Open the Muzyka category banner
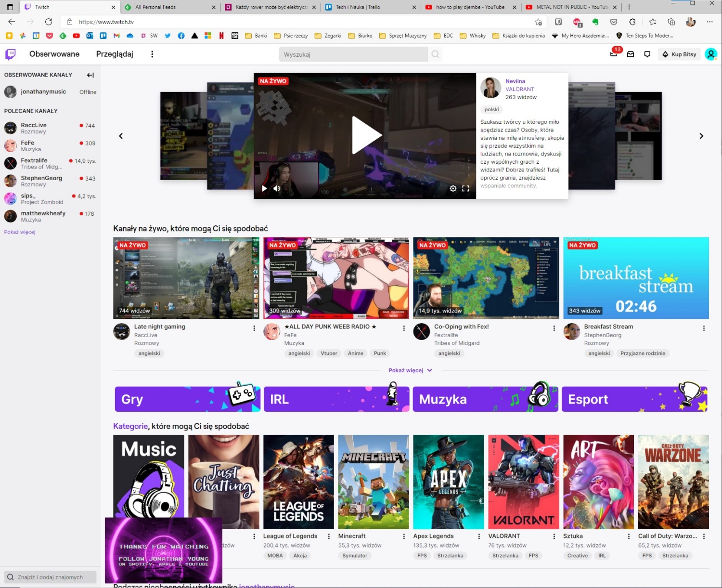 point(485,399)
